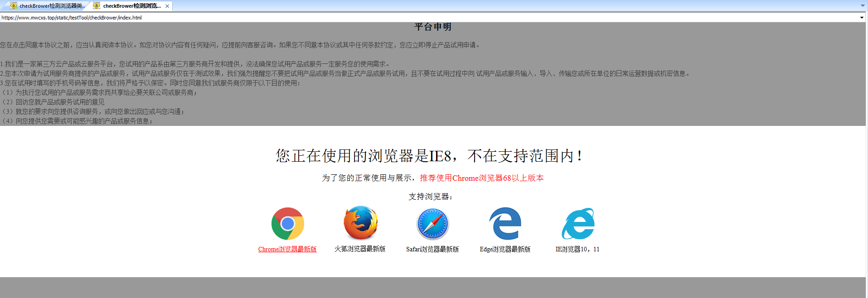Click the Edge浏览器最新版 label

click(505, 249)
